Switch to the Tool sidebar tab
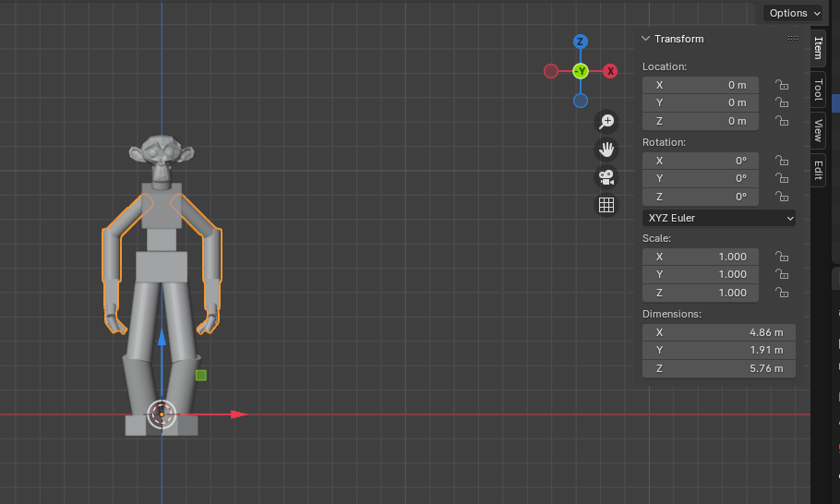 pos(818,90)
